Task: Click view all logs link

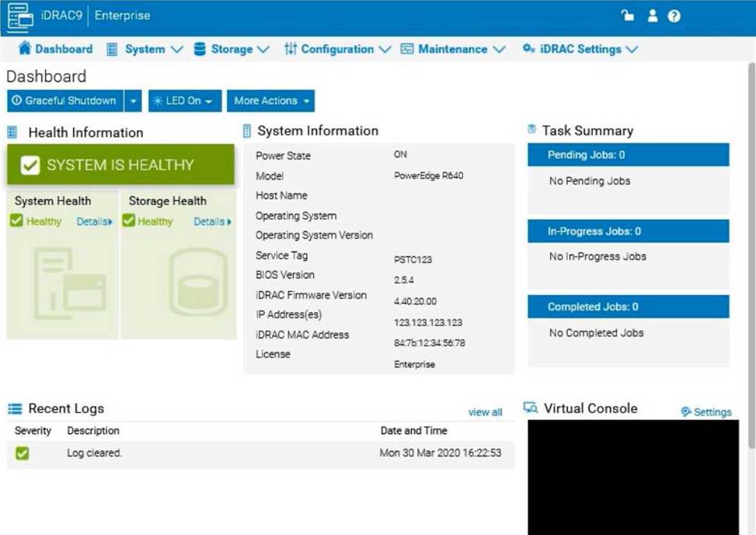Action: [x=485, y=412]
